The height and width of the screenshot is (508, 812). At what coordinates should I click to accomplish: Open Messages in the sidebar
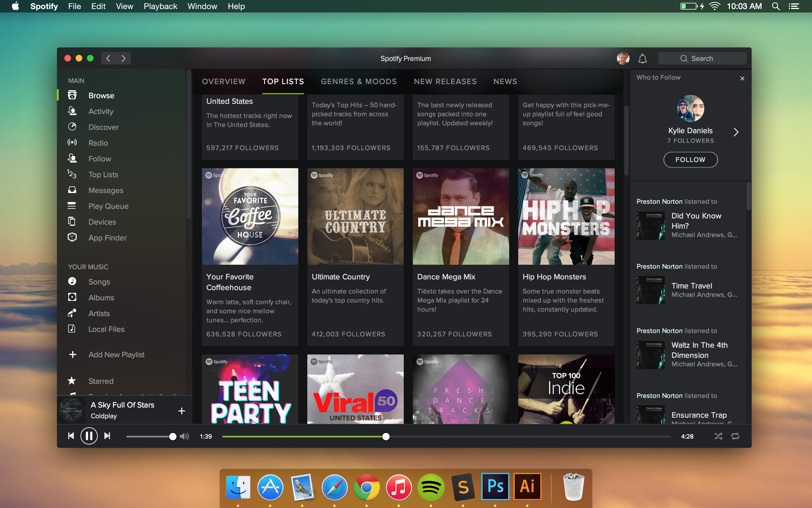pos(106,190)
